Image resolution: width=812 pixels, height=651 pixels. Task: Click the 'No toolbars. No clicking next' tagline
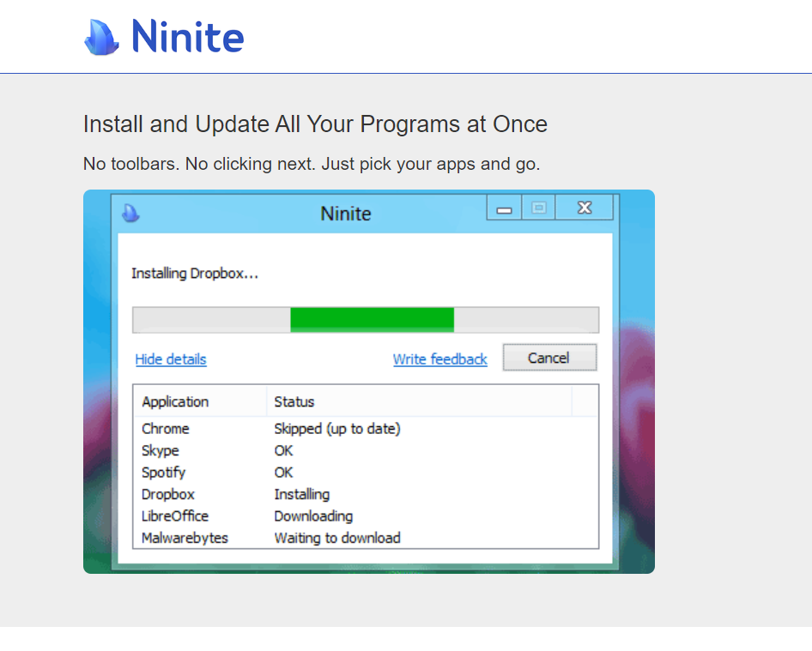tap(312, 164)
